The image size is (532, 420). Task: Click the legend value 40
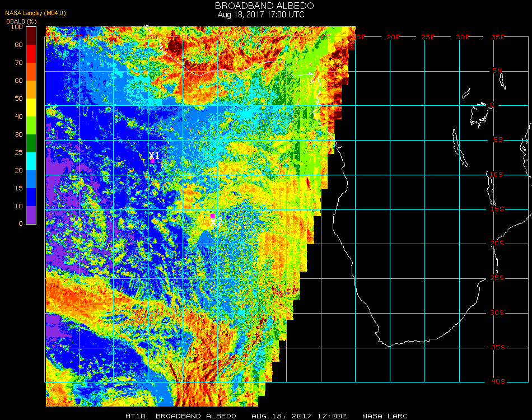[18, 116]
